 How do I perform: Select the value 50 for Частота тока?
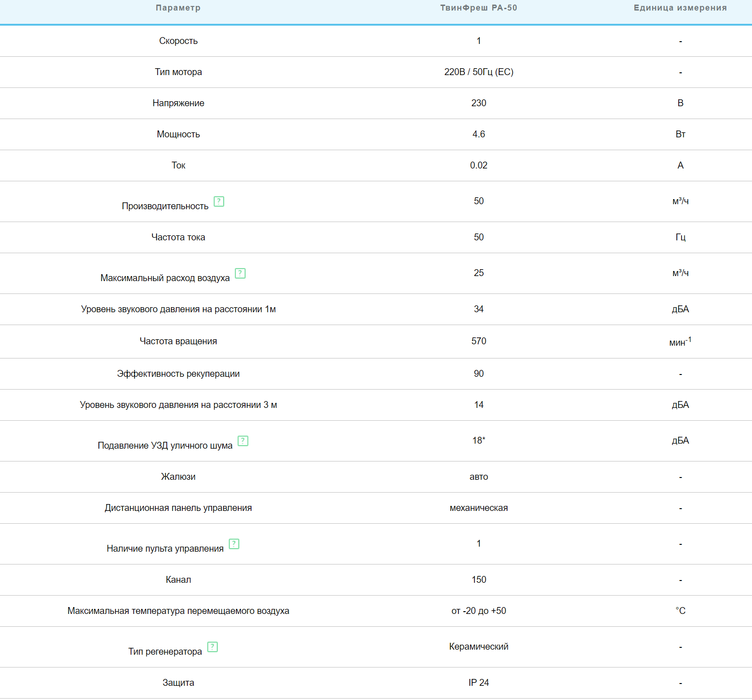[x=479, y=237]
